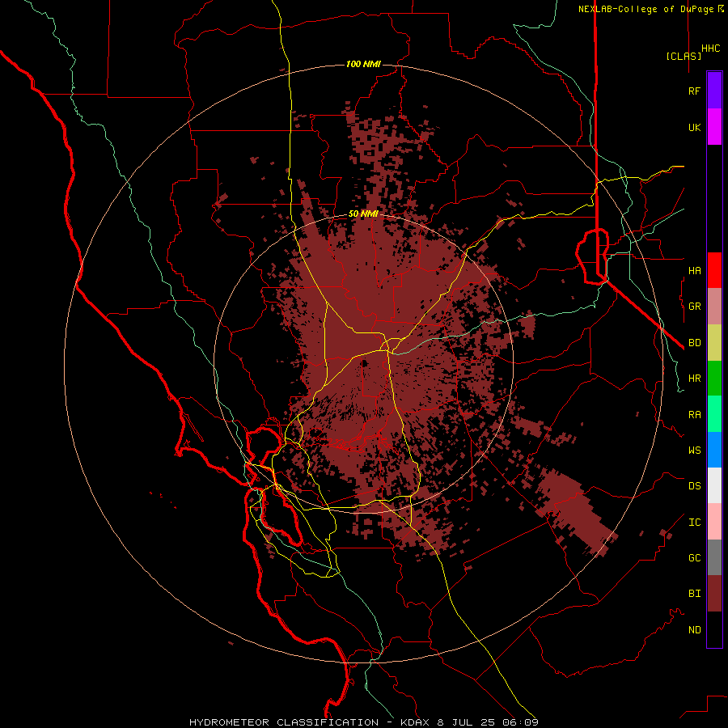Click the HYDROMETEOR CLASSIFICATION title text

coord(284,722)
